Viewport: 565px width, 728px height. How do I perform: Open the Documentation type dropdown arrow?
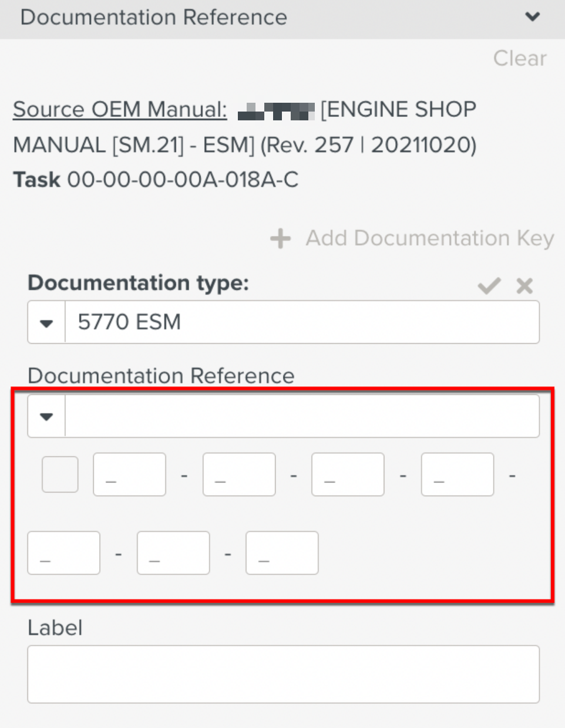tap(46, 322)
